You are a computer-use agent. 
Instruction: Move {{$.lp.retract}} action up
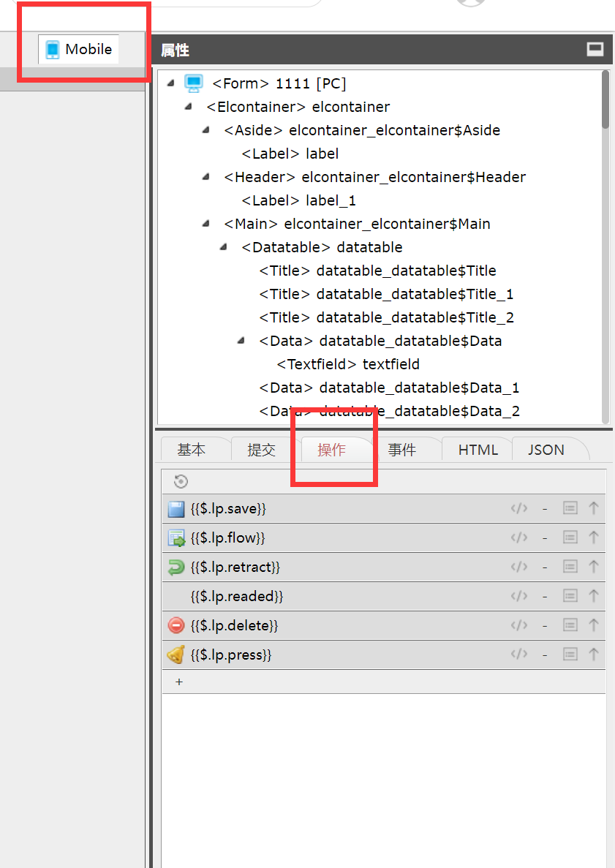[x=593, y=567]
